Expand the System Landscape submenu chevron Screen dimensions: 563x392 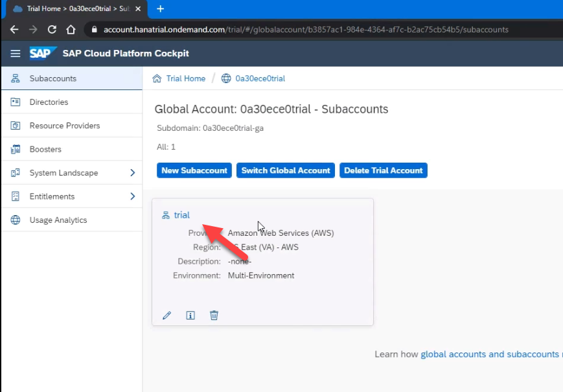pos(133,173)
